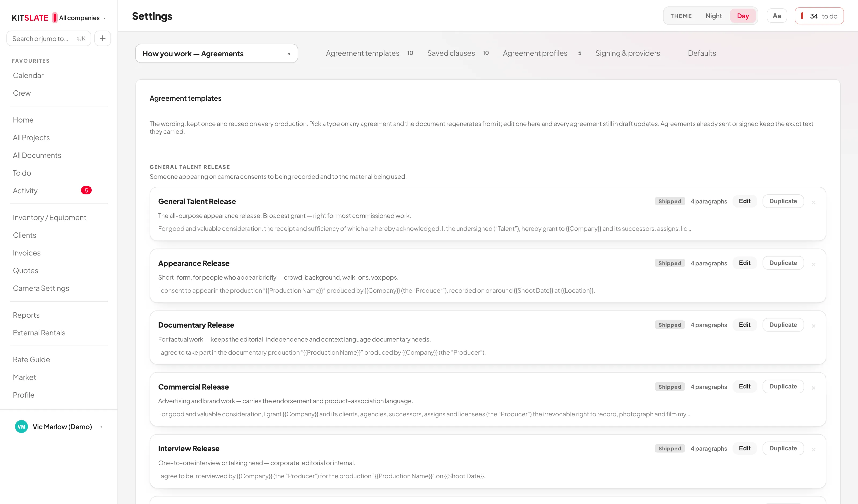Click the Documentary Release title

196,325
